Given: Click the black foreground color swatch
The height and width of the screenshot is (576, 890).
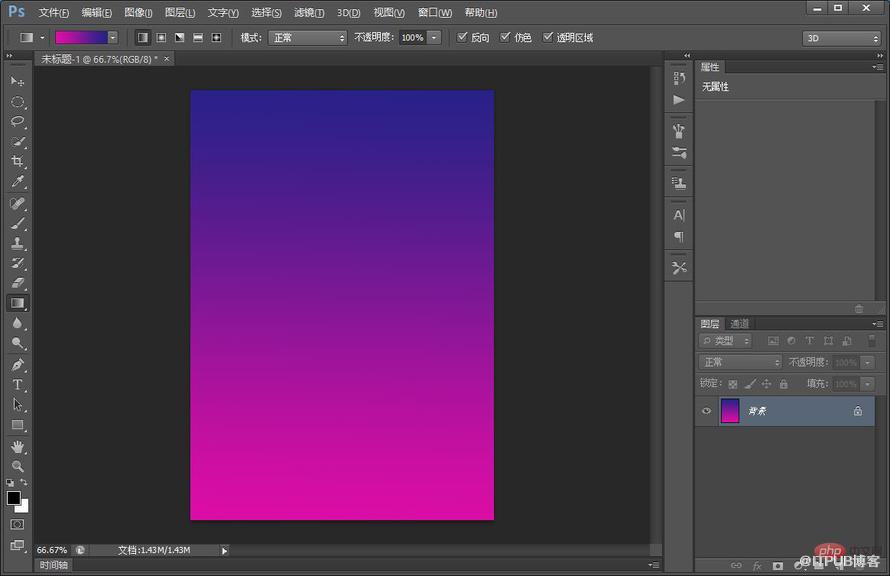Looking at the screenshot, I should point(14,498).
